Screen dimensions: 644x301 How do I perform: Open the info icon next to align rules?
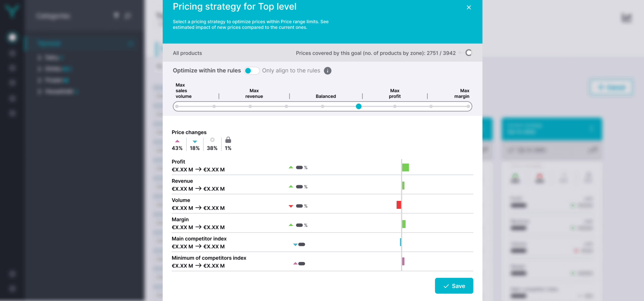pyautogui.click(x=327, y=71)
